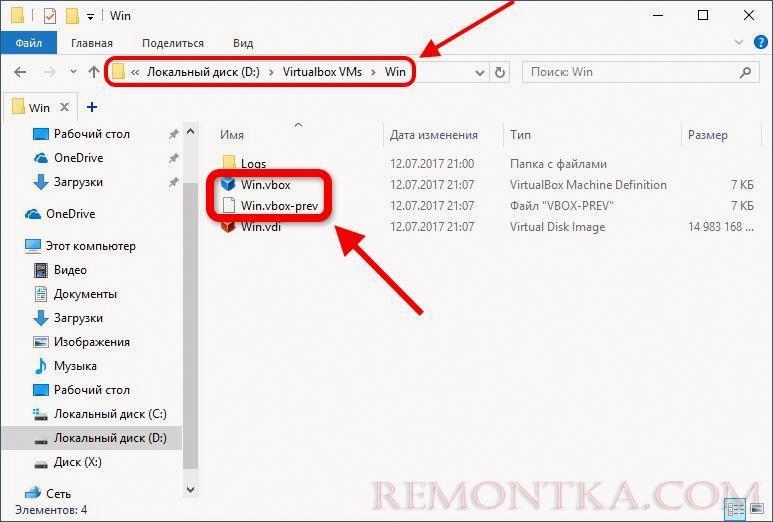The height and width of the screenshot is (522, 773).
Task: Select the Win.vbox-prev file
Action: 280,206
